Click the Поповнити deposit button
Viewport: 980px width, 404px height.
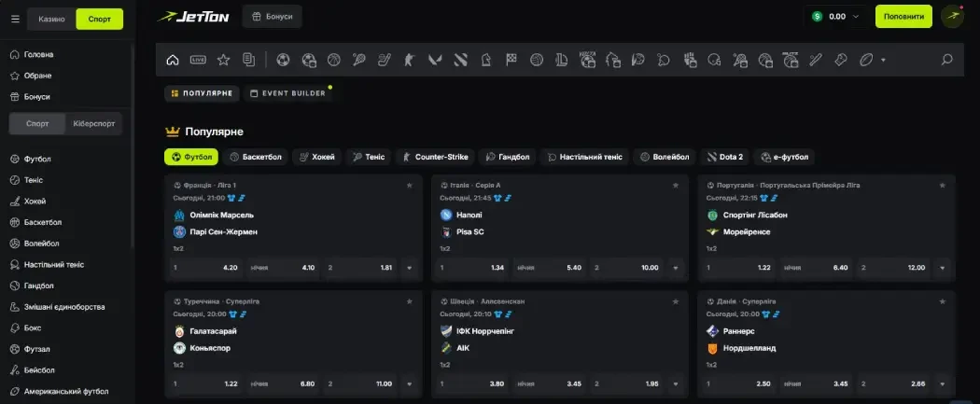coord(903,16)
